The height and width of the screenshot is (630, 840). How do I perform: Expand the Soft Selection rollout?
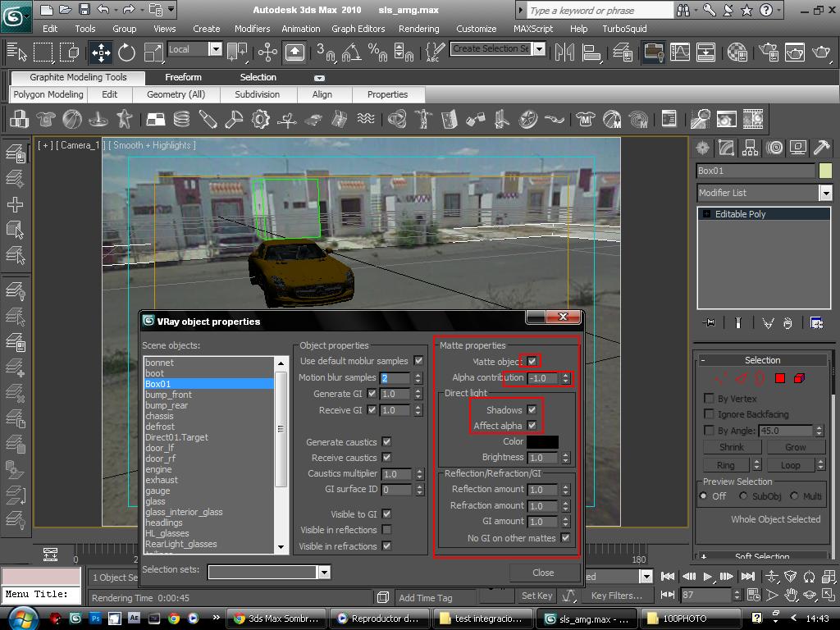[x=704, y=557]
